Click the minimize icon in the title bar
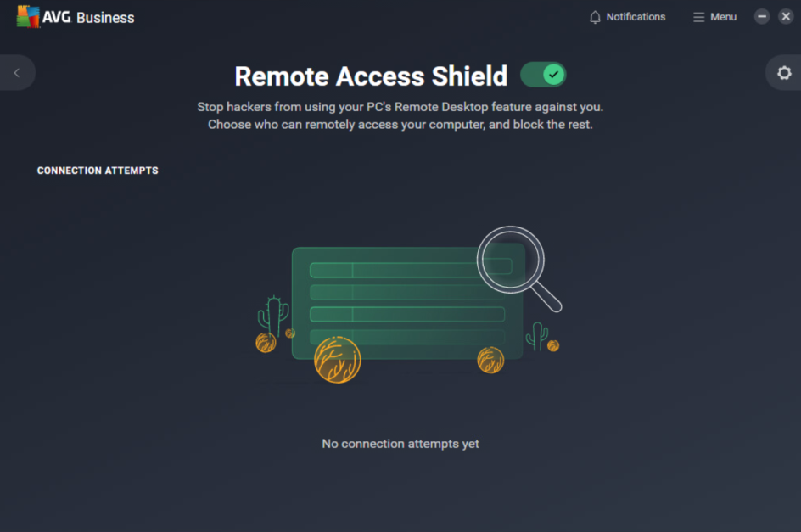This screenshot has height=532, width=801. point(761,16)
